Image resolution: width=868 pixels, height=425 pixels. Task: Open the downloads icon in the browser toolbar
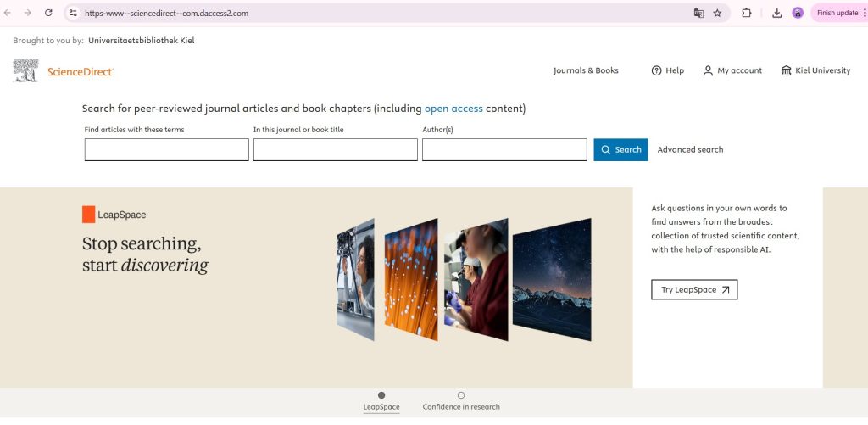click(777, 13)
